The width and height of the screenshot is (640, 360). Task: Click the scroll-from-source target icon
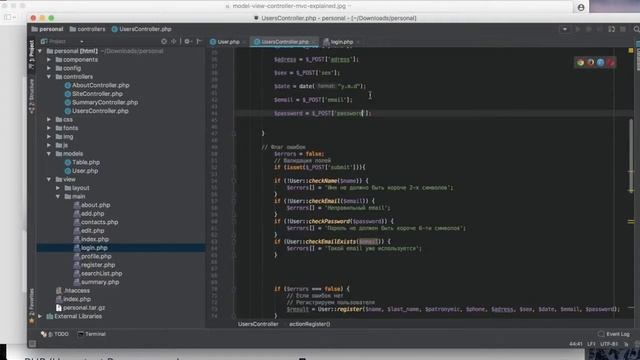click(164, 42)
